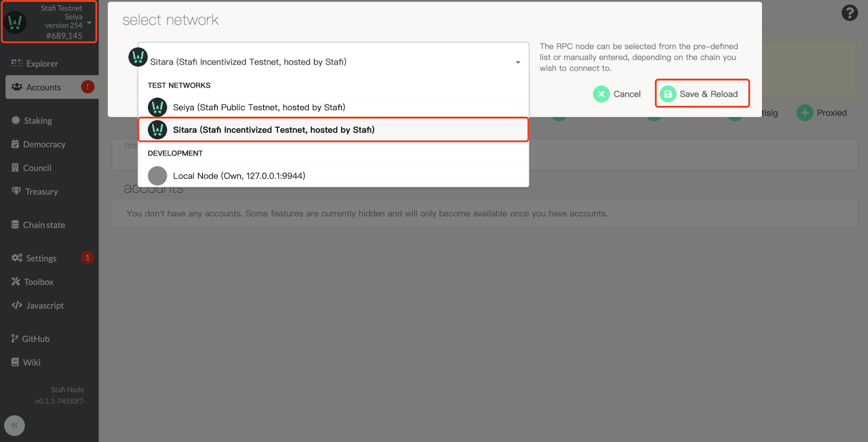Click the Chain state database icon
The width and height of the screenshot is (868, 442).
click(x=15, y=224)
